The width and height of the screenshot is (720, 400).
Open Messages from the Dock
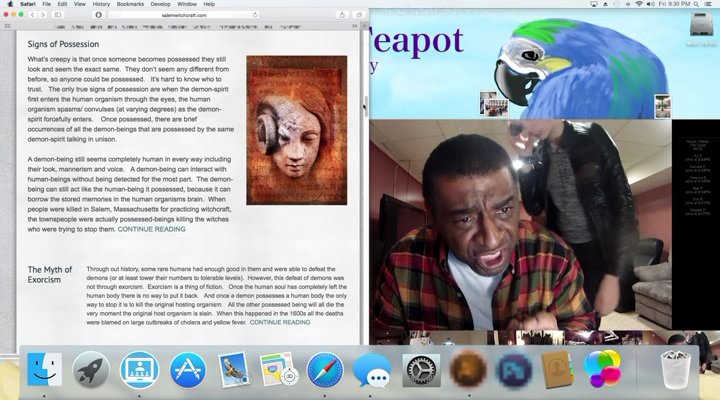(372, 371)
